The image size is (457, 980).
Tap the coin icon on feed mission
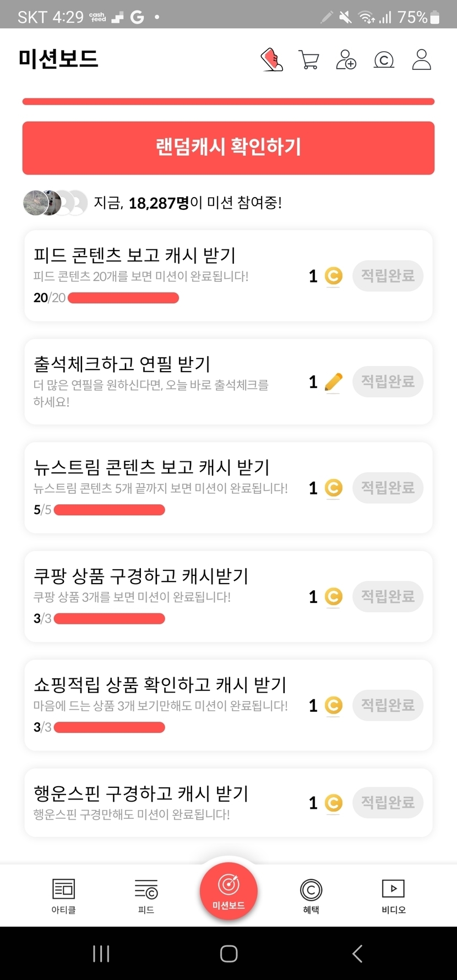pyautogui.click(x=333, y=275)
